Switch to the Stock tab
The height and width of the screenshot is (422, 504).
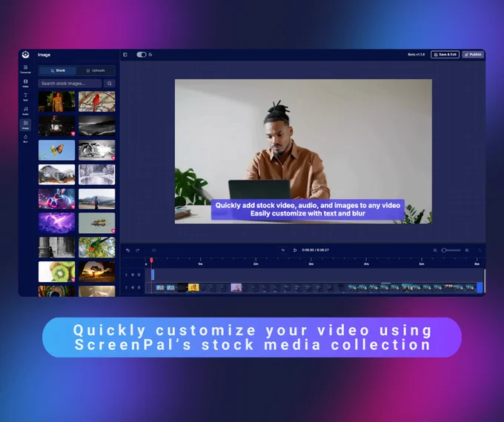click(58, 70)
